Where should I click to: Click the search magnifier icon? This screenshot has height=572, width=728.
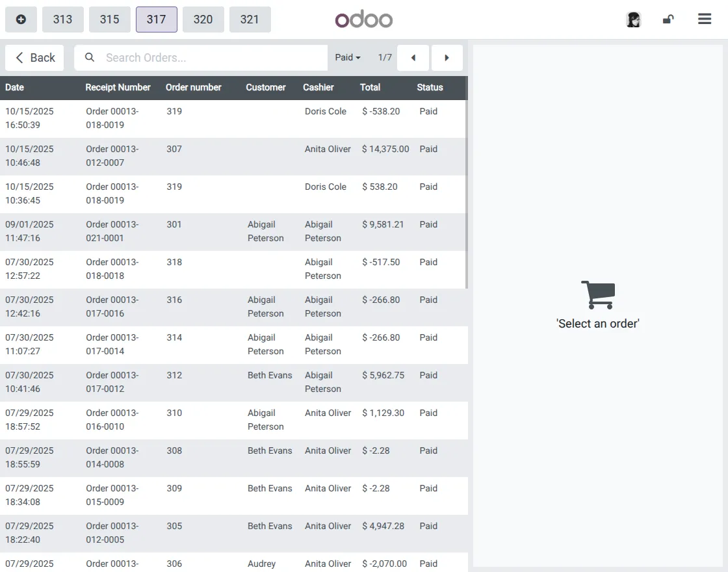click(x=90, y=58)
